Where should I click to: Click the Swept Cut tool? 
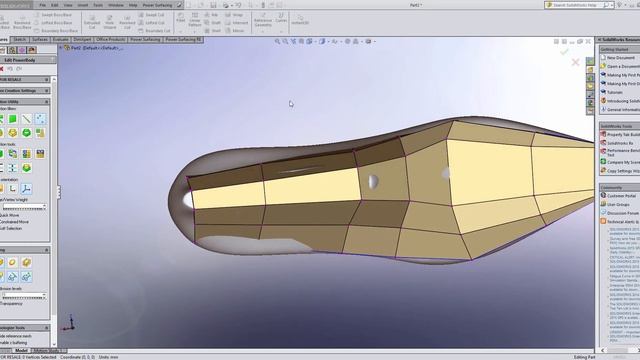151,15
